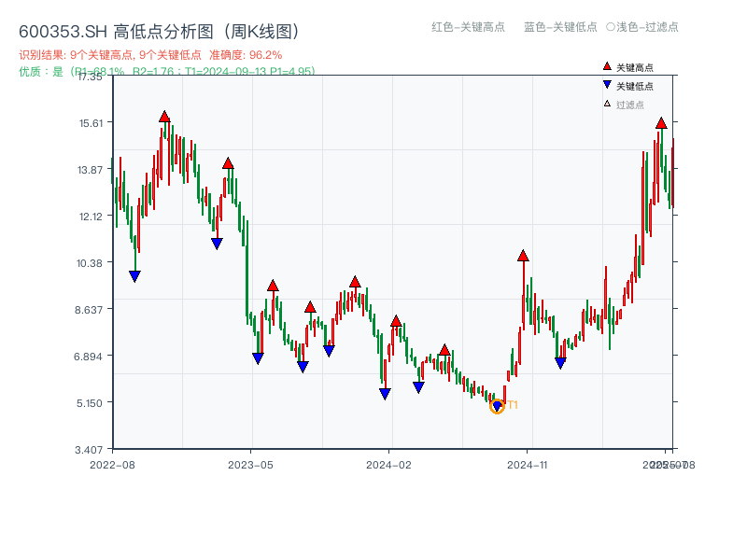Click the grayed 过滤点 triangle icon in the legend
This screenshot has height=560, width=747.
[x=606, y=104]
